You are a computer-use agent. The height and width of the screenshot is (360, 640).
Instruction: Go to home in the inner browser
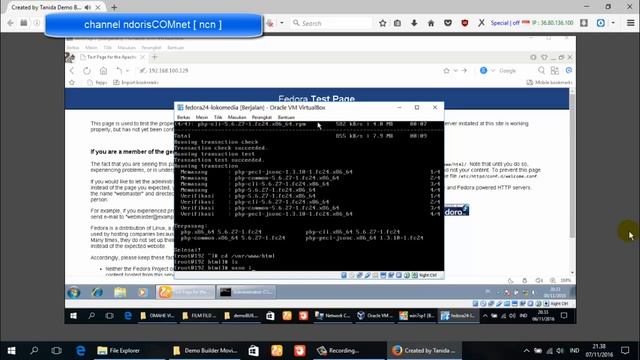pyautogui.click(x=103, y=71)
